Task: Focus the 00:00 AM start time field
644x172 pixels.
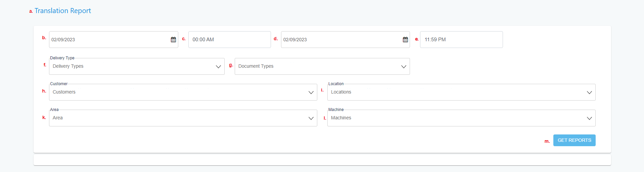Action: pos(230,40)
